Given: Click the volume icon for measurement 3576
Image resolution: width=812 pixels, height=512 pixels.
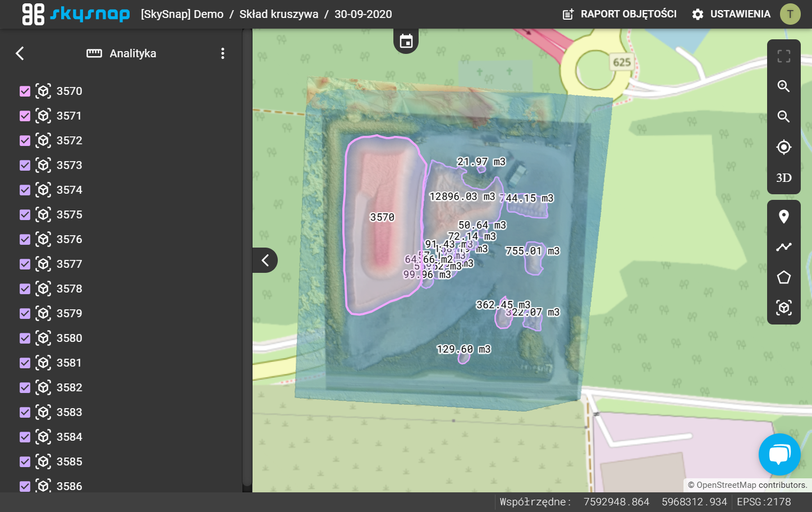Looking at the screenshot, I should (43, 239).
